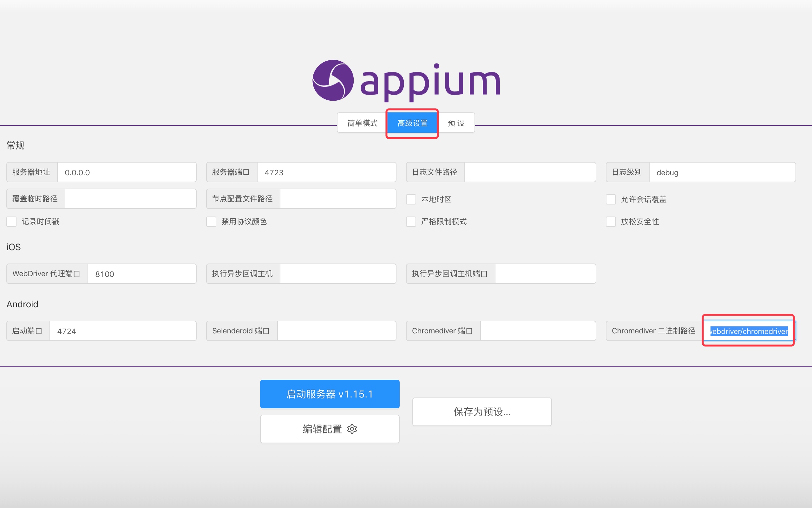Click the Chromediver 二进制路径 input
Viewport: 812px width, 508px height.
coord(749,331)
